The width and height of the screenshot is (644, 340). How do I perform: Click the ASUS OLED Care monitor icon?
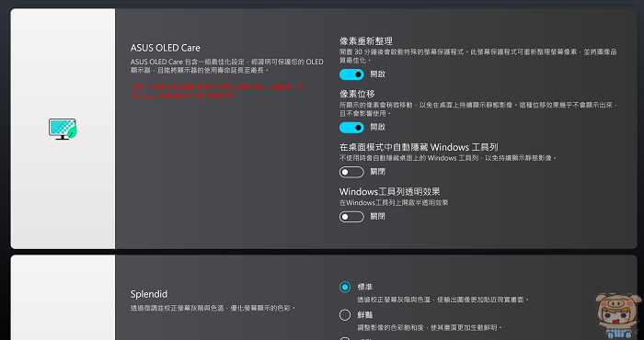(63, 130)
